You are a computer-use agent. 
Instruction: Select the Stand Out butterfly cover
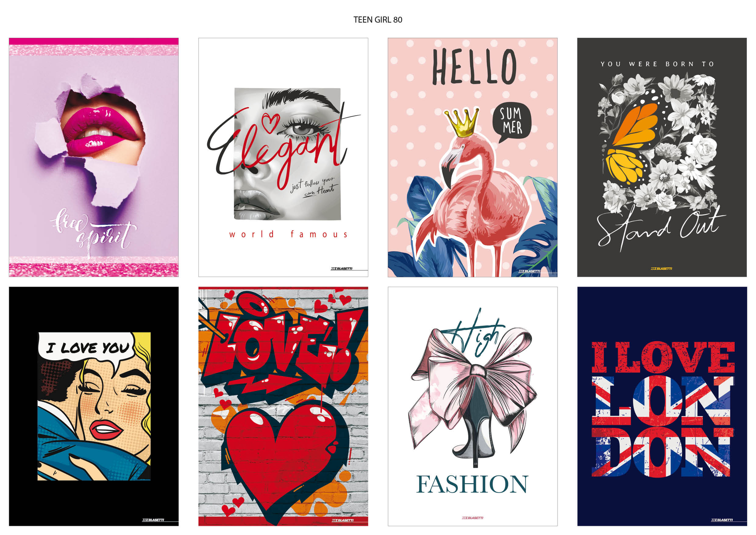point(662,157)
